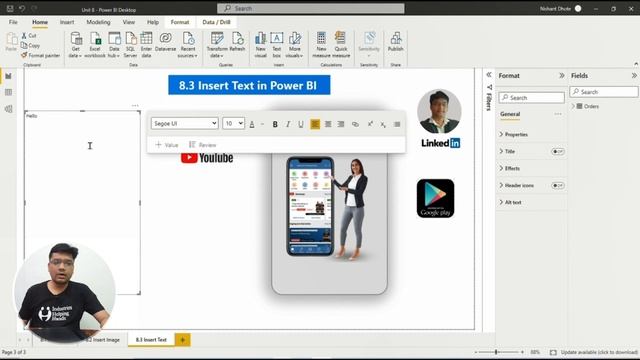Click Enter data icon

coord(146,44)
